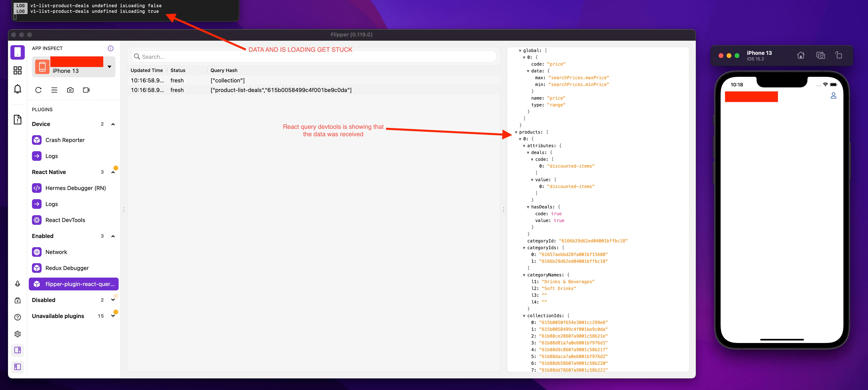Collapse the React Native plugins section

(x=113, y=172)
